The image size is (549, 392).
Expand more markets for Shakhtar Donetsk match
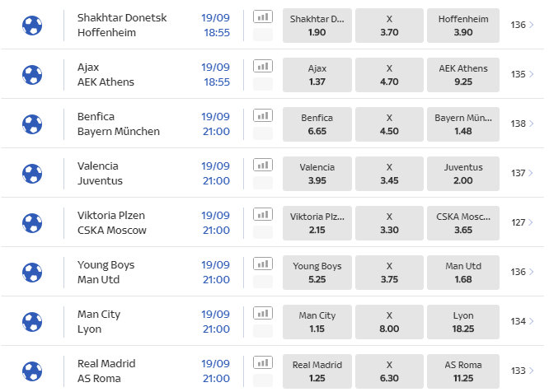click(x=522, y=25)
